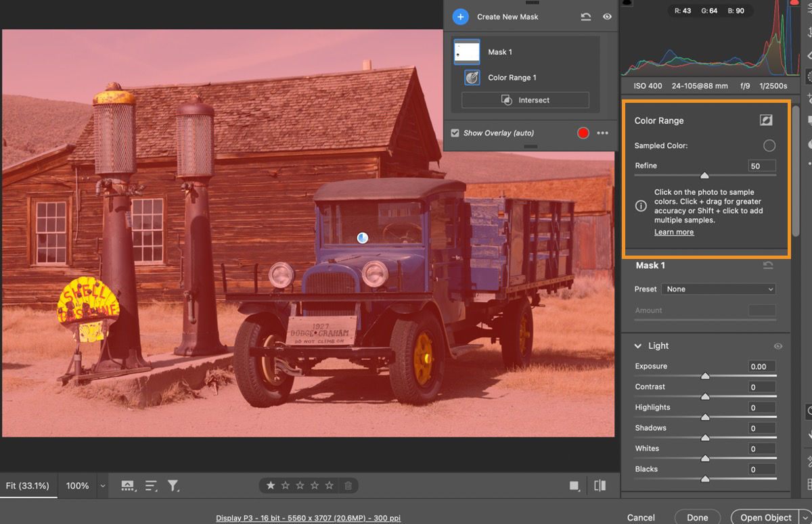Toggle mask visibility eye next to Create New Mask

[x=607, y=16]
